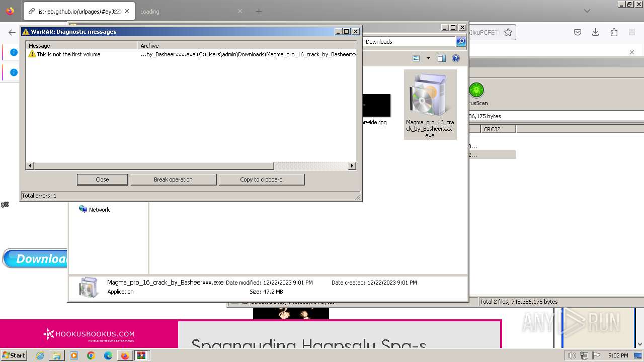
Task: Close the jstrieb.github.io tab
Action: 126,11
